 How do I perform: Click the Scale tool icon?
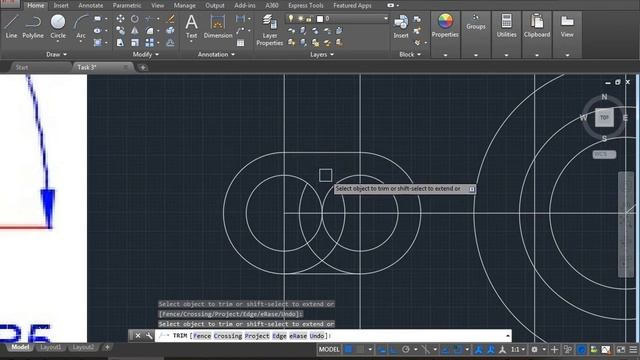pyautogui.click(x=135, y=42)
